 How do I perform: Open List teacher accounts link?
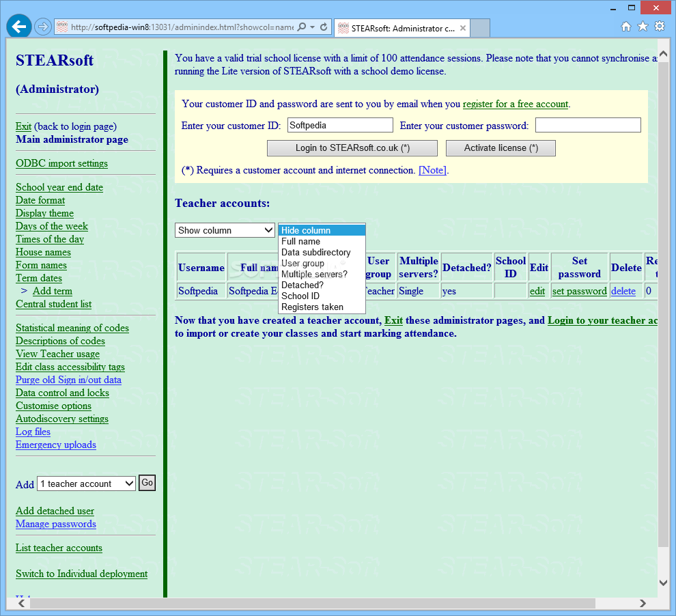[x=59, y=548]
